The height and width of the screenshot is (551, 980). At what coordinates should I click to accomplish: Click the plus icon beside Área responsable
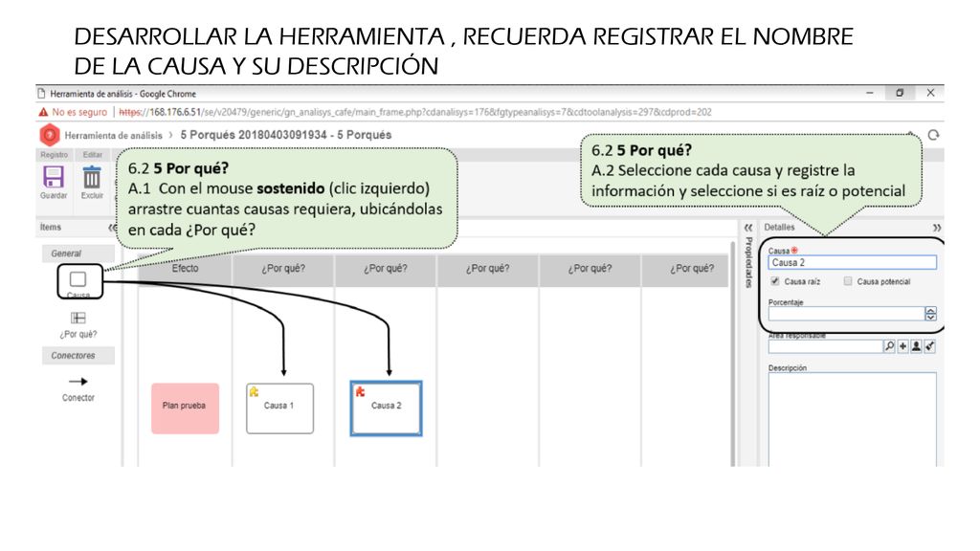(902, 346)
